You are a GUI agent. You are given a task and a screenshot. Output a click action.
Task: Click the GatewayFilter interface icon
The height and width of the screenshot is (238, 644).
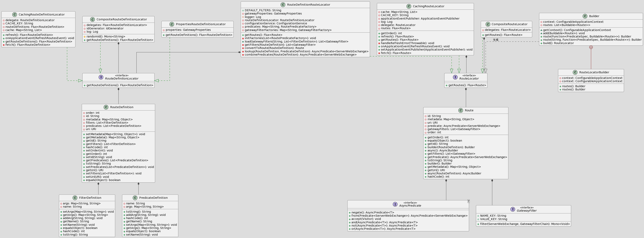(513, 209)
